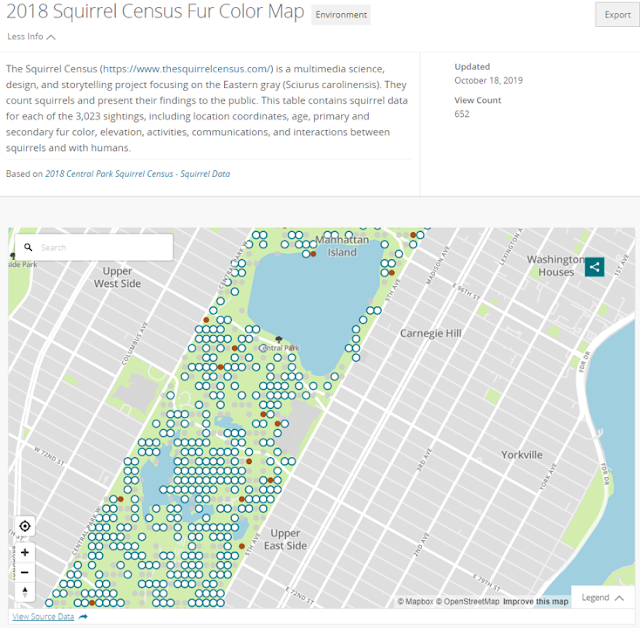Click the arrow icon beside View Source Data
640x628 pixels.
(x=83, y=617)
